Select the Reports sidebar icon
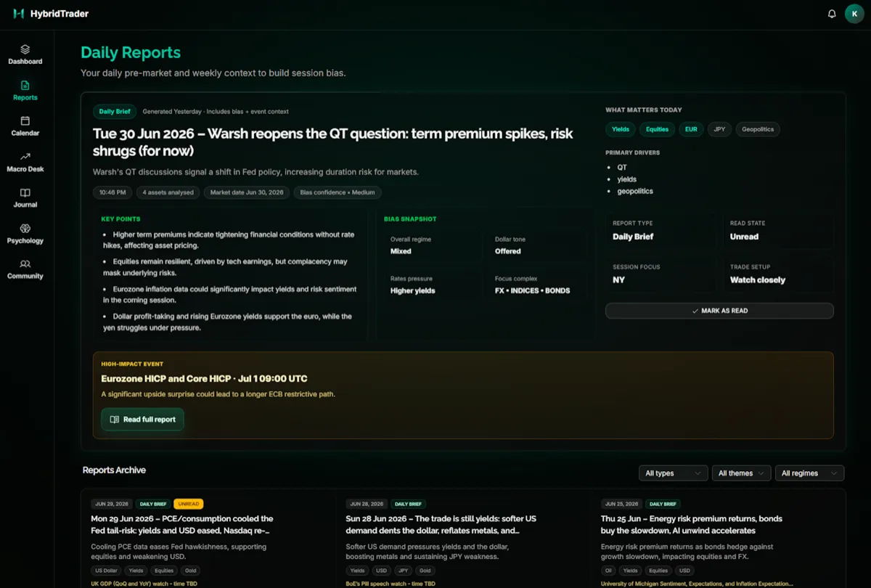871x588 pixels. click(25, 85)
